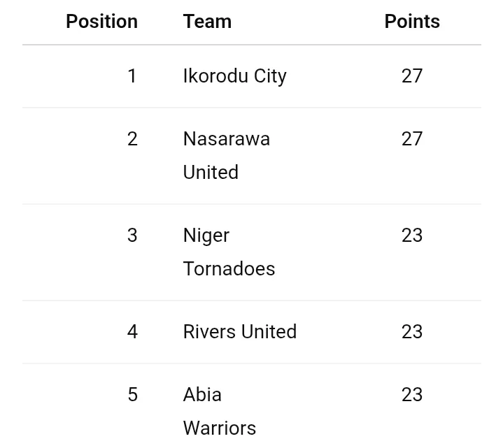Click position number 4 in the table
Viewport: 503px width, 448px height.
[x=132, y=332]
